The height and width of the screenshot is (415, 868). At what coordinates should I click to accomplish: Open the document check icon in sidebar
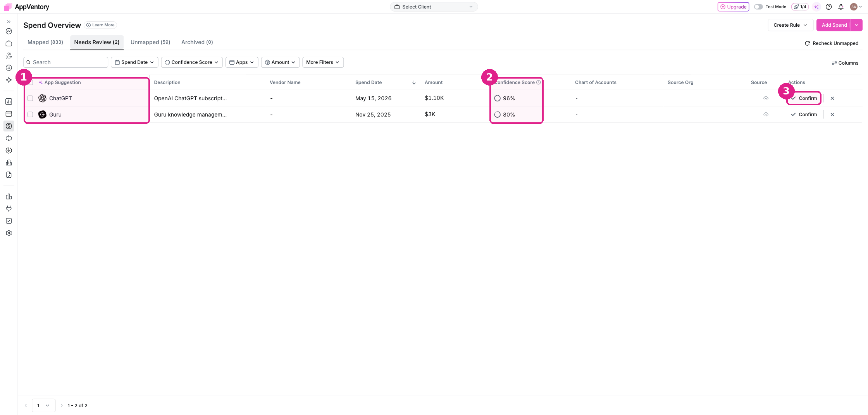pyautogui.click(x=9, y=175)
